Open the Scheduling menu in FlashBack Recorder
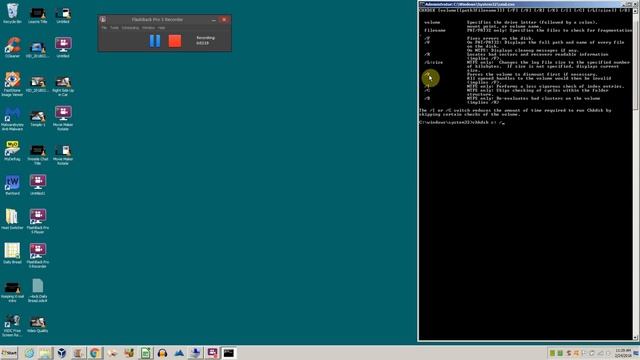The height and width of the screenshot is (360, 640). [x=130, y=28]
